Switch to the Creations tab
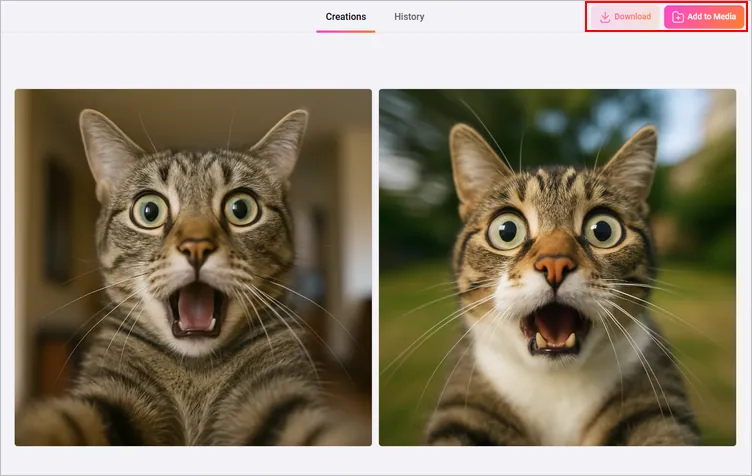This screenshot has height=476, width=752. click(345, 17)
